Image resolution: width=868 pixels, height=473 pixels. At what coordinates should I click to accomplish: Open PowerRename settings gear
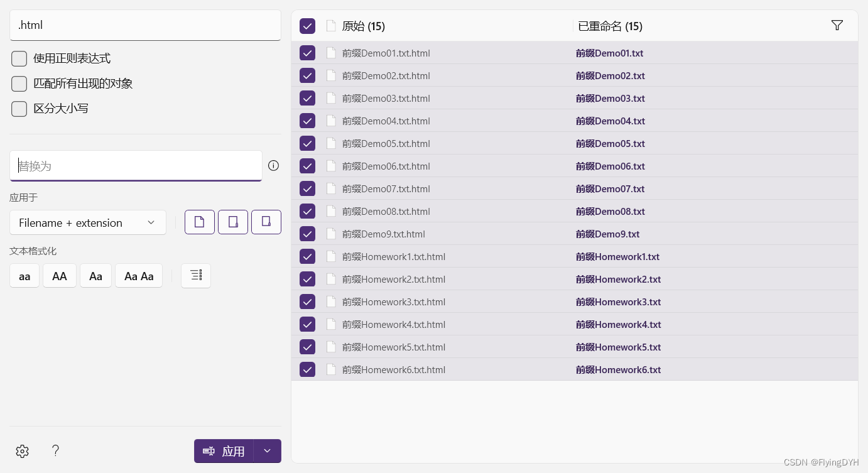click(23, 451)
